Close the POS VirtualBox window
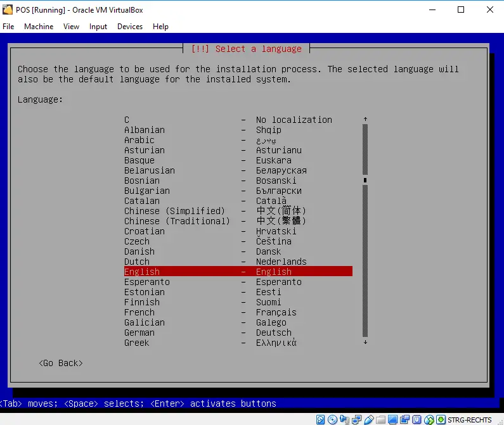This screenshot has width=504, height=425. pos(490,10)
